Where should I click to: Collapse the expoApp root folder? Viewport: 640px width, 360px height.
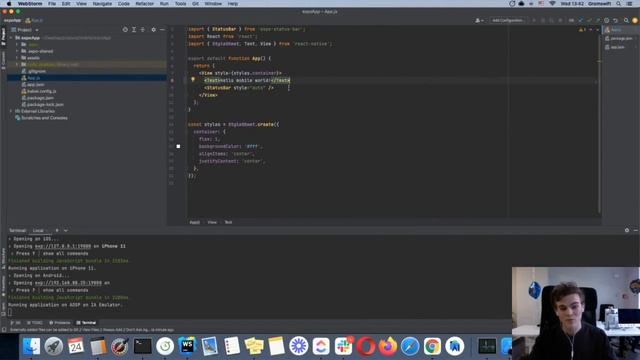[x=11, y=38]
